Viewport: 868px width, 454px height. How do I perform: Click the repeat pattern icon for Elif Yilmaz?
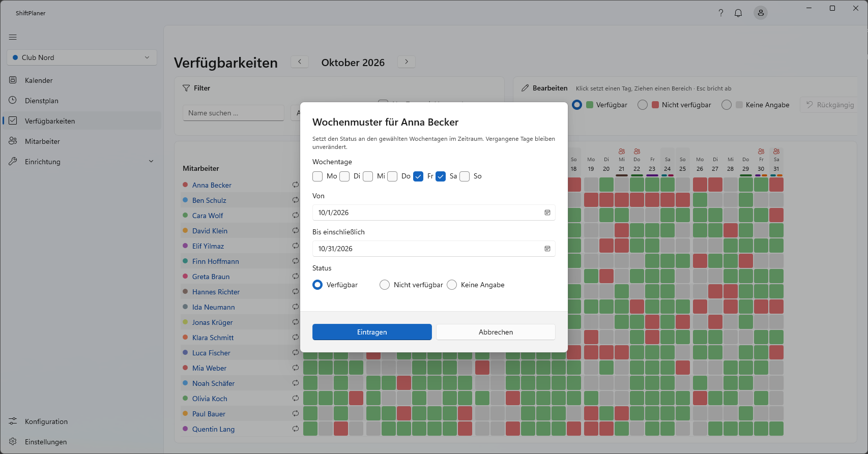pyautogui.click(x=296, y=246)
